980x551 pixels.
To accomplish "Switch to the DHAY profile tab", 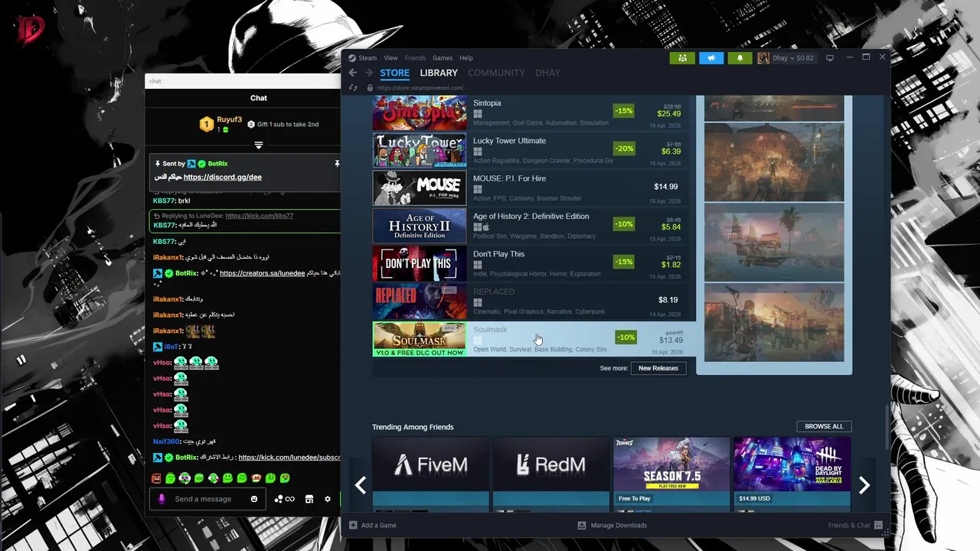I will [x=548, y=73].
